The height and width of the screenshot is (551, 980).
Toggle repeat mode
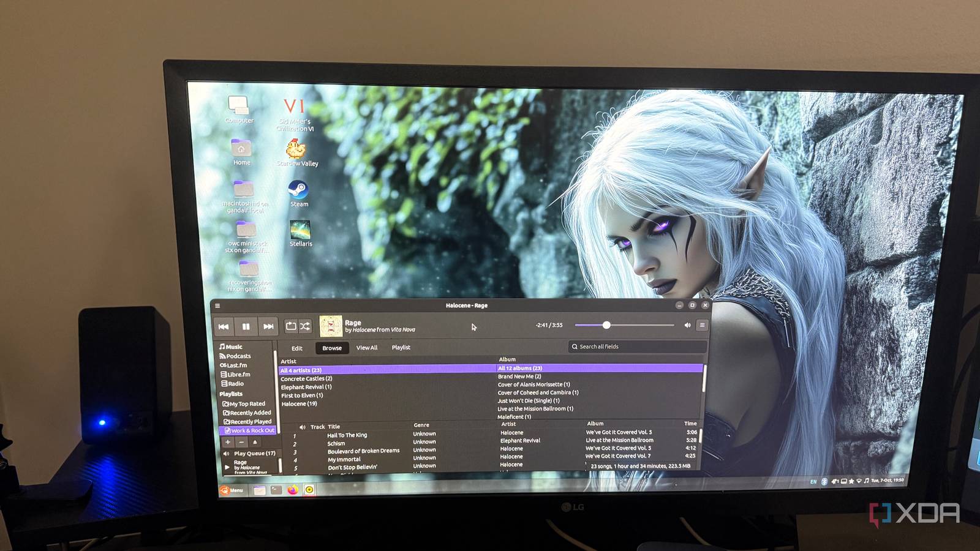coord(292,325)
